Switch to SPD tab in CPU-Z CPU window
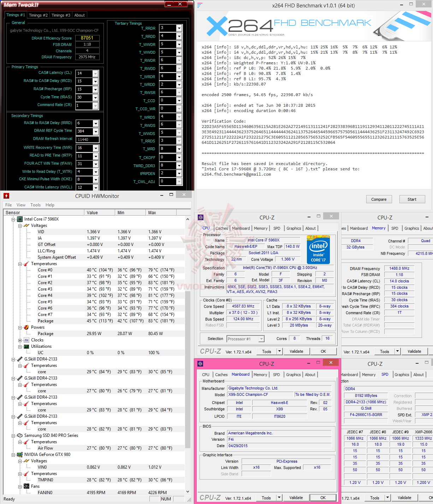This screenshot has width=433, height=504. tap(277, 228)
